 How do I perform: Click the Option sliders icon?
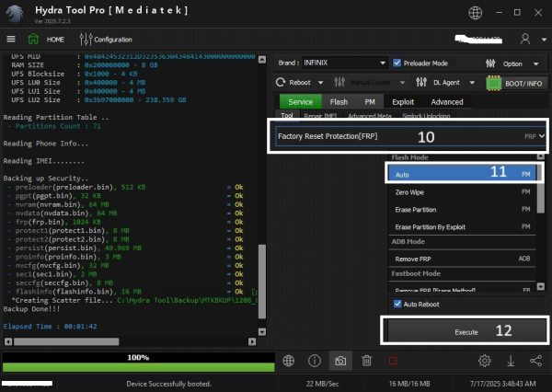[x=490, y=63]
